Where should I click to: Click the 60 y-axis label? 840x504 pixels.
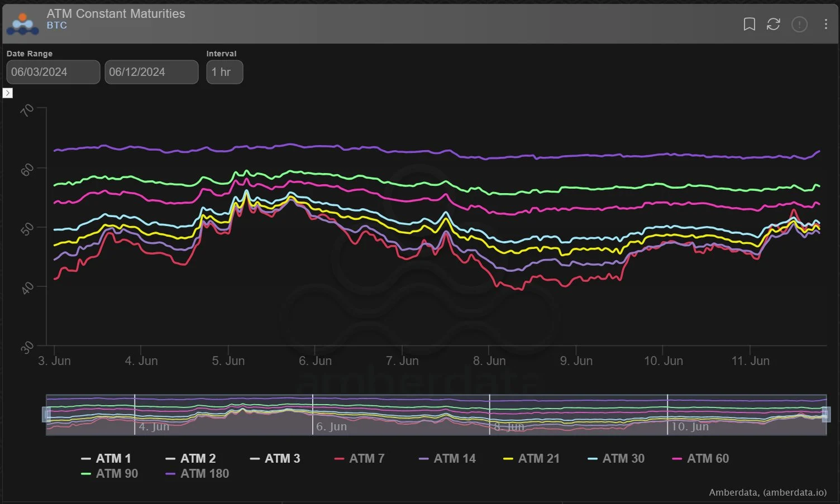point(26,170)
